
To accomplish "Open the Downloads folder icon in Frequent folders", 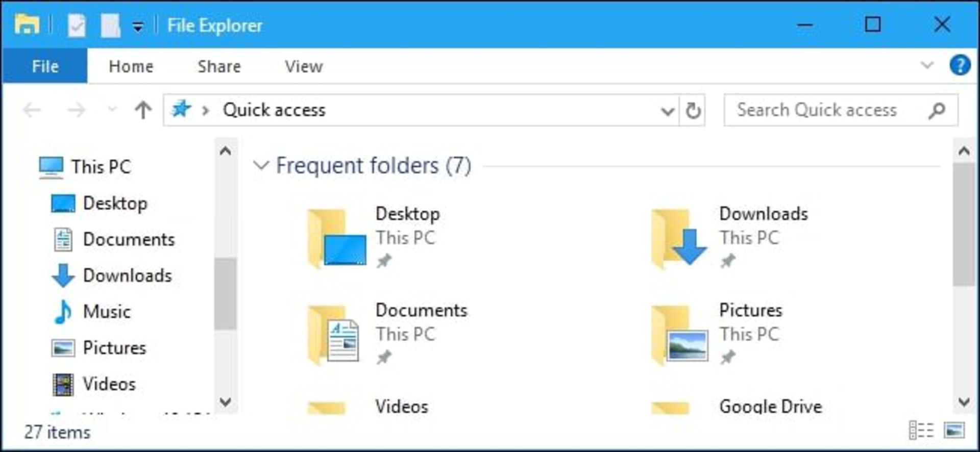I will (x=679, y=238).
